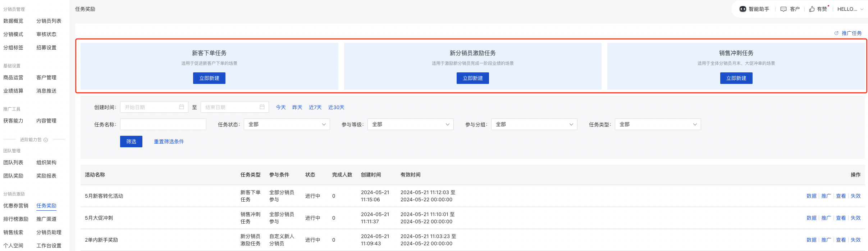Click 失效 for 5月新客转化活动

[x=856, y=196]
